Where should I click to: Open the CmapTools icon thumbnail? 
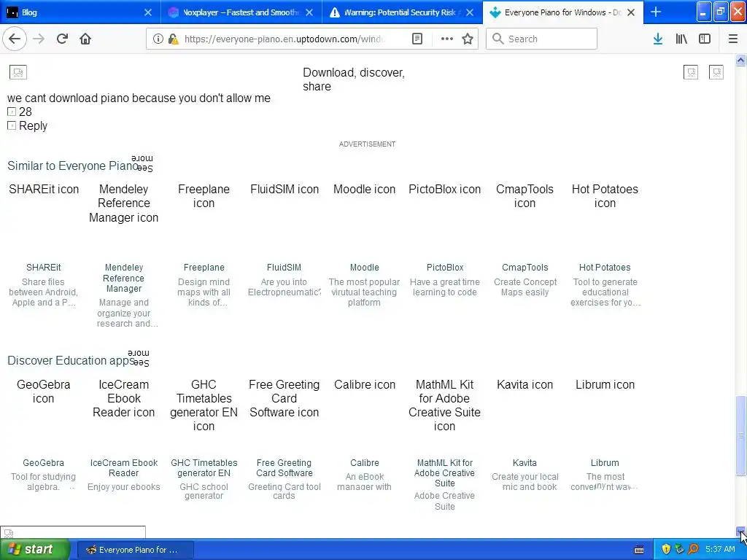[525, 196]
